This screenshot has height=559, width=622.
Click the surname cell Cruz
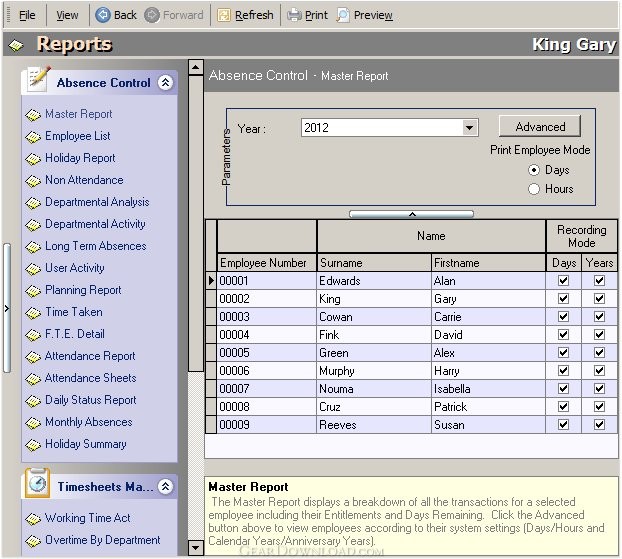[374, 407]
